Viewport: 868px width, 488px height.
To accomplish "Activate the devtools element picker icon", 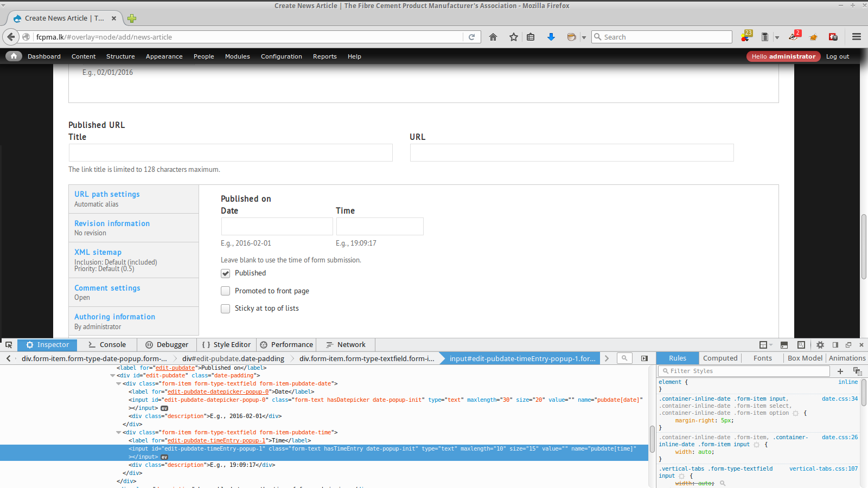I will 9,345.
